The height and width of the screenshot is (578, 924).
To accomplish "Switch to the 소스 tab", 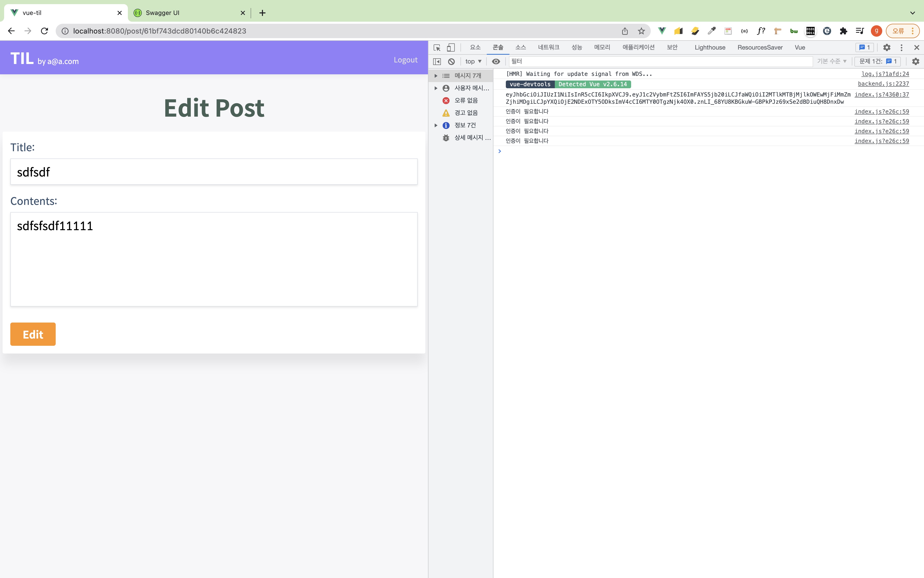I will click(521, 47).
